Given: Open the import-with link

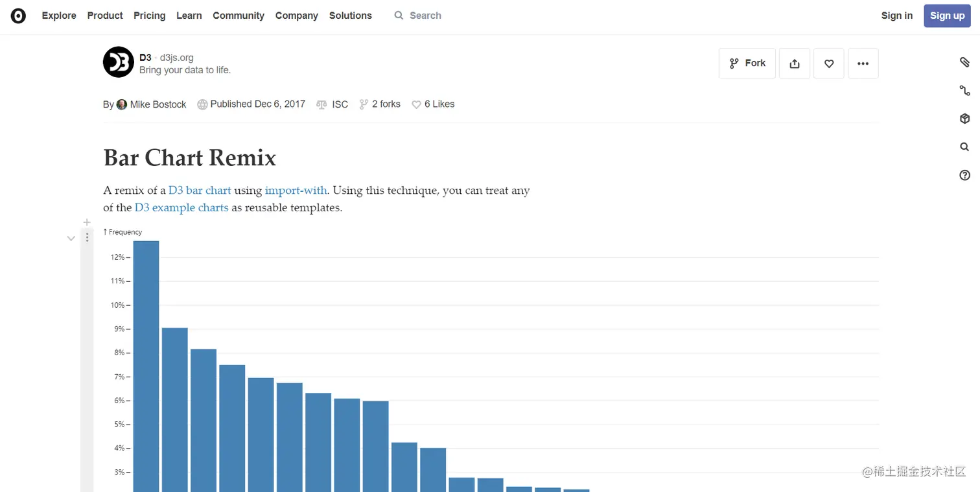Looking at the screenshot, I should coord(296,191).
